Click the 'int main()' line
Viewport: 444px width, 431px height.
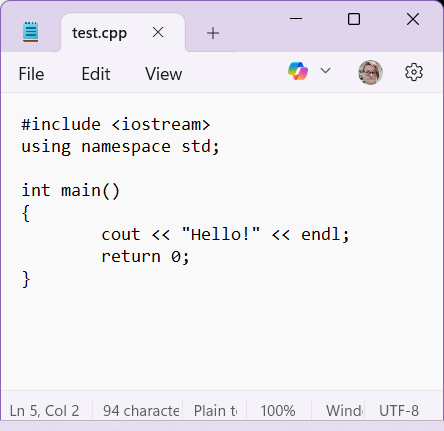[x=70, y=191]
